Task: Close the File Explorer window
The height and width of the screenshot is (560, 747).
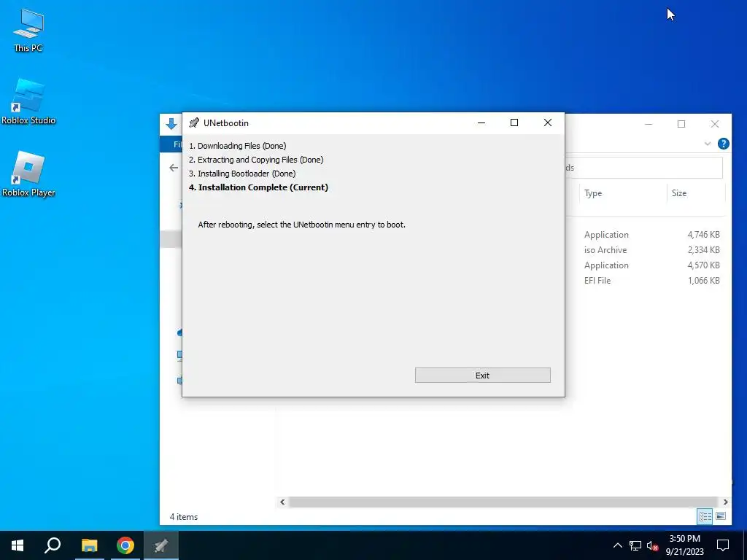Action: [x=715, y=124]
